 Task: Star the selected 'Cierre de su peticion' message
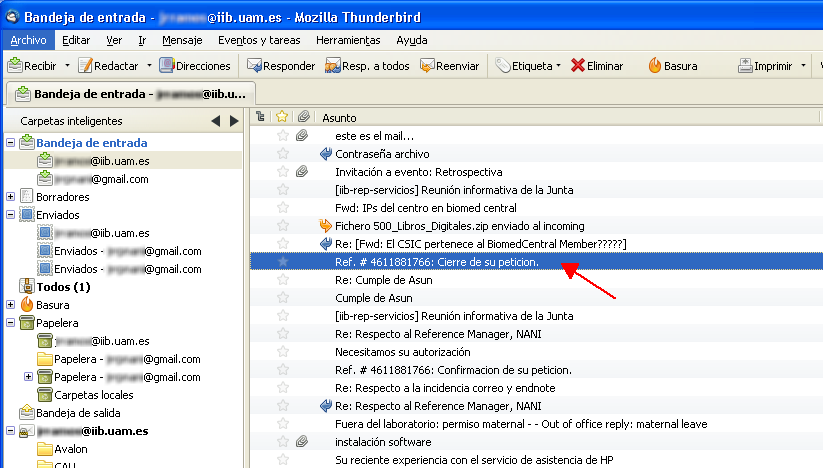click(283, 262)
